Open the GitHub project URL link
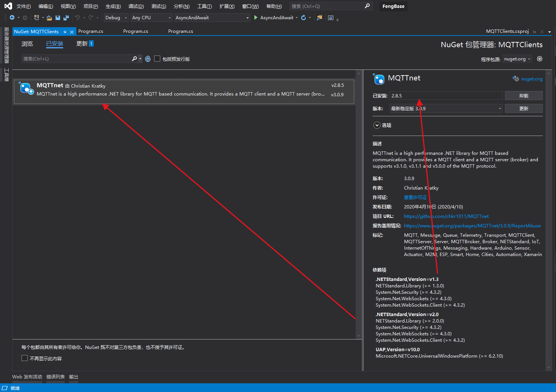The image size is (556, 392). (446, 216)
